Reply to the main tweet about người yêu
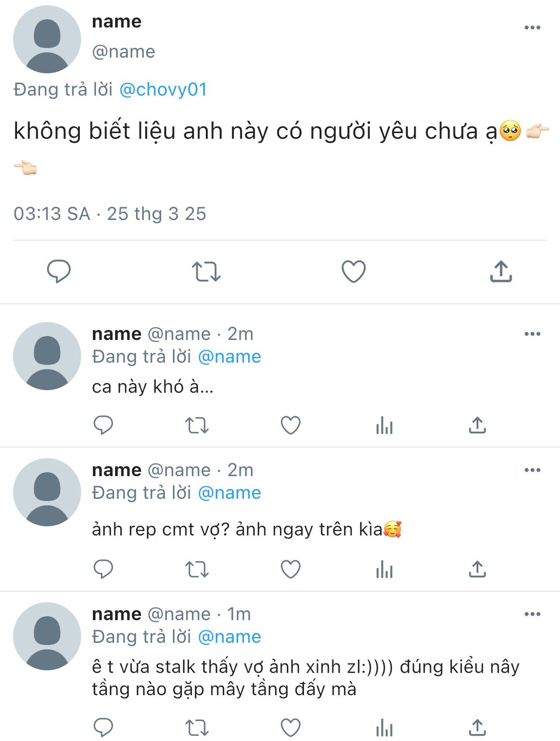This screenshot has height=741, width=560. point(59,271)
